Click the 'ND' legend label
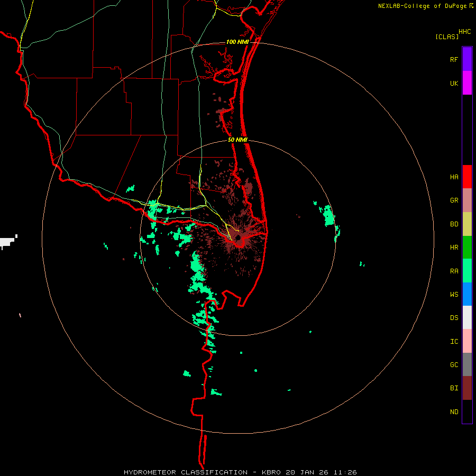Screen dimensions: 476x476 454,411
